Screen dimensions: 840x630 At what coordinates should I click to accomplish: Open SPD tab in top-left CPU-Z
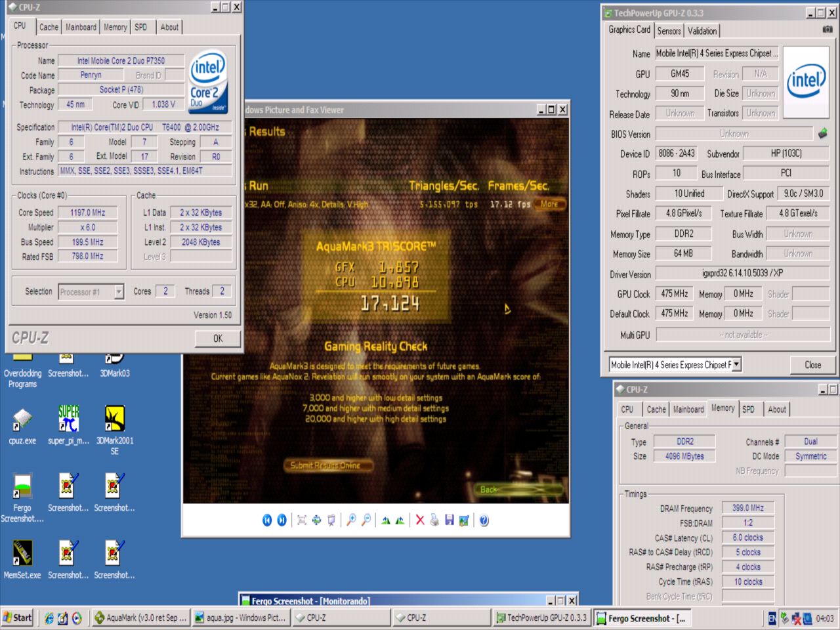click(141, 27)
